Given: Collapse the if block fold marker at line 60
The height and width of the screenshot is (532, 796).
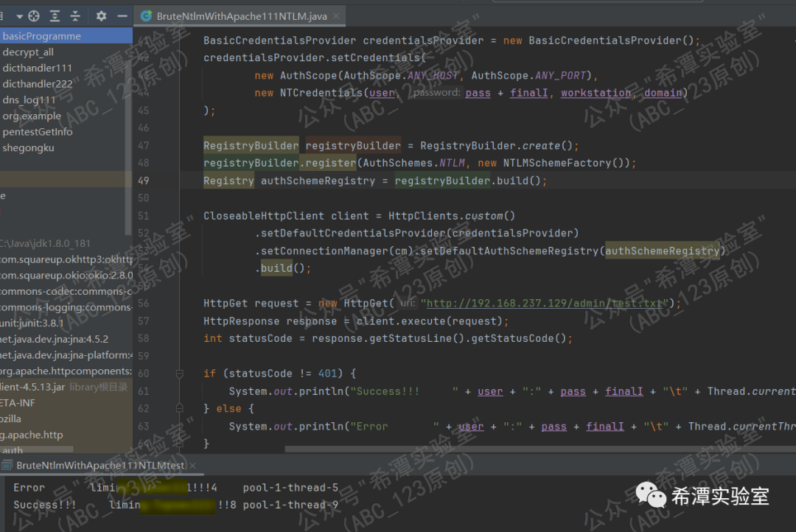Looking at the screenshot, I should [x=179, y=374].
